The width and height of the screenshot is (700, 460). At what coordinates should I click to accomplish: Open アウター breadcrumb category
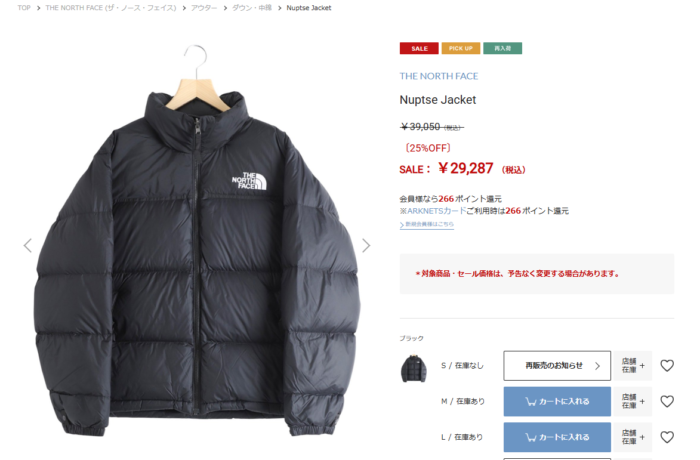(204, 8)
